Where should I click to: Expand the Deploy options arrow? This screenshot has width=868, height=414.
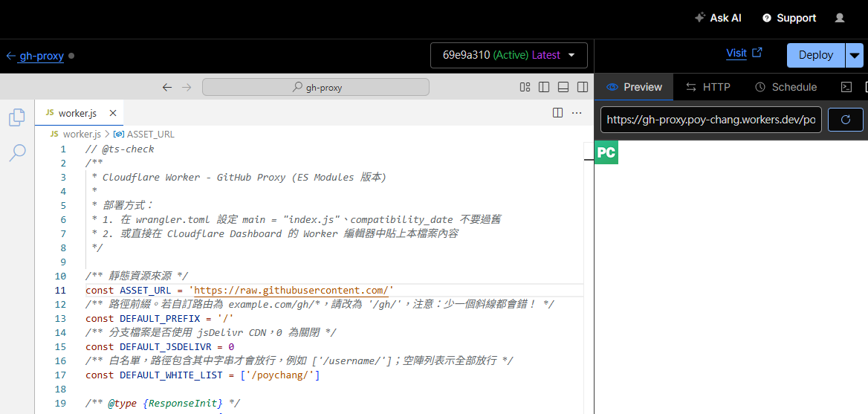[855, 55]
